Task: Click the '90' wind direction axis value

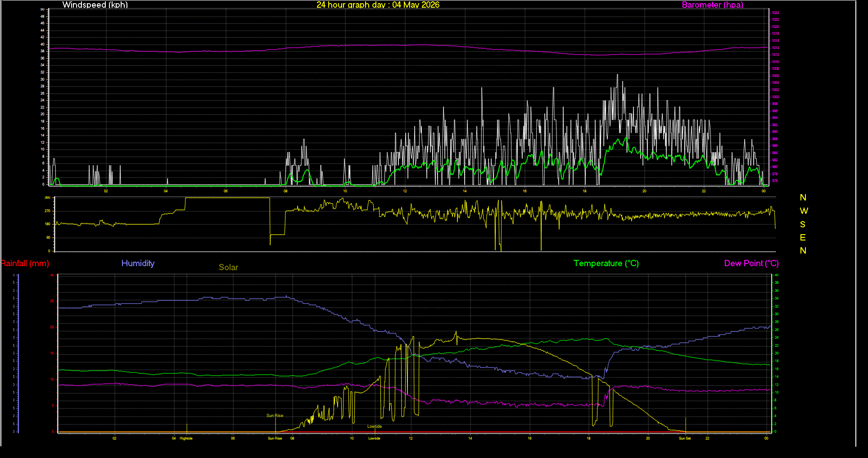Action: (x=48, y=237)
